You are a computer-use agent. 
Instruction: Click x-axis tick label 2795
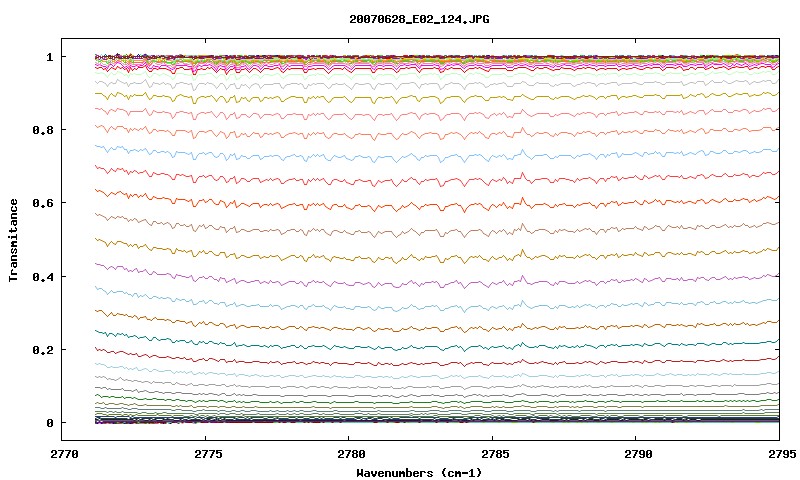click(783, 454)
